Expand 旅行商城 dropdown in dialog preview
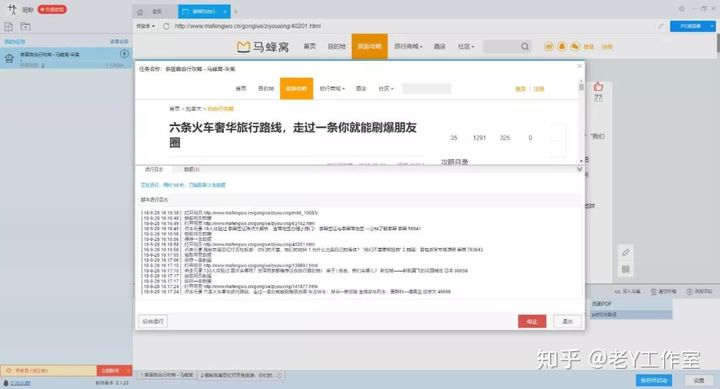Image resolution: width=720 pixels, height=389 pixels. [332, 88]
